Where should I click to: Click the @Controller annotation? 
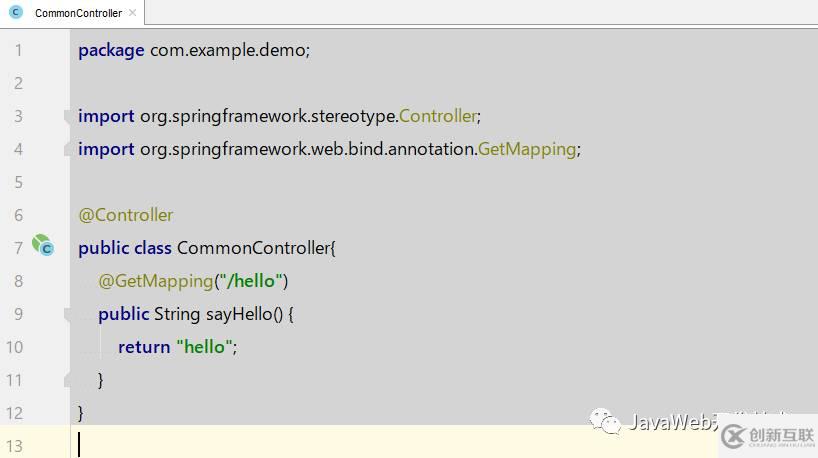[x=126, y=215]
